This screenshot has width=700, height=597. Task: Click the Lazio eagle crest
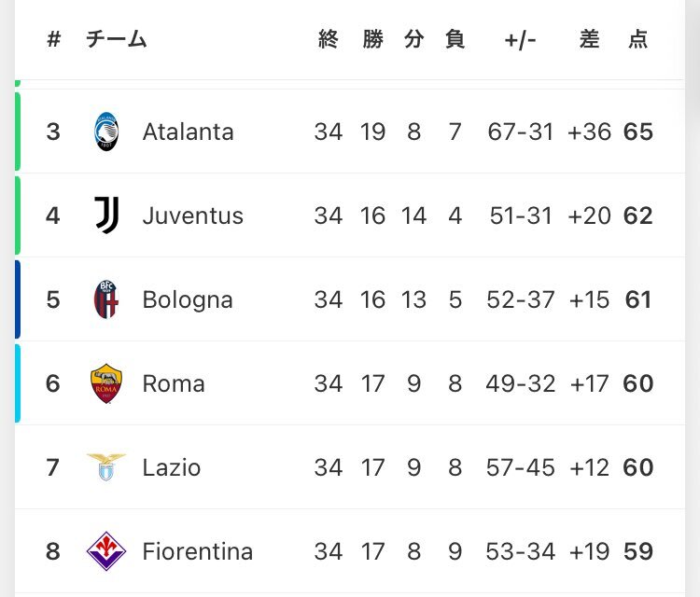point(106,467)
